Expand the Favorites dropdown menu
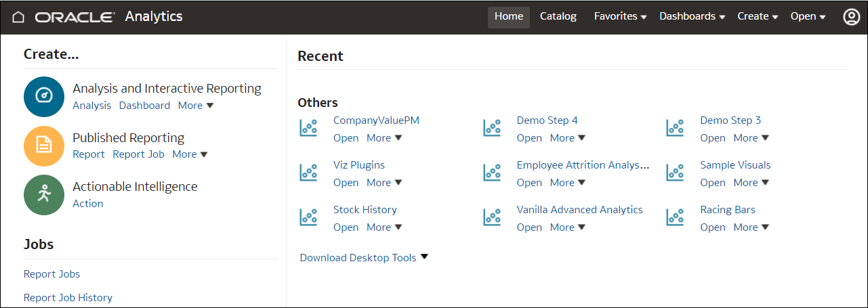 click(620, 17)
